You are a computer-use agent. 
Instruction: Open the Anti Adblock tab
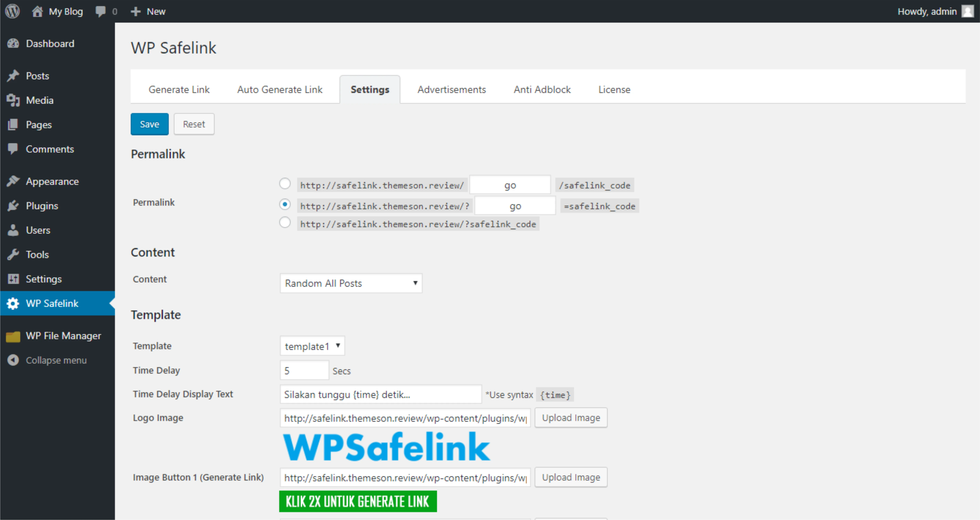pos(542,89)
